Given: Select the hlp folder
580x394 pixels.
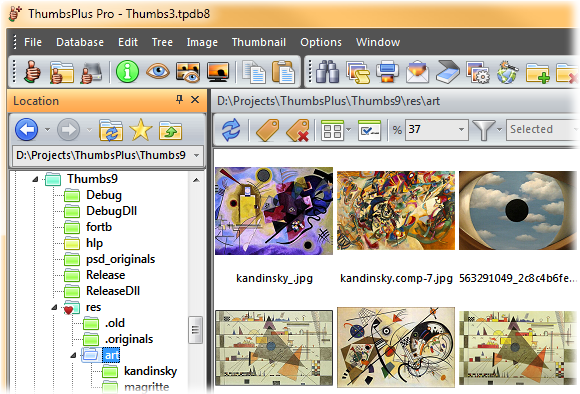Looking at the screenshot, I should click(x=94, y=243).
